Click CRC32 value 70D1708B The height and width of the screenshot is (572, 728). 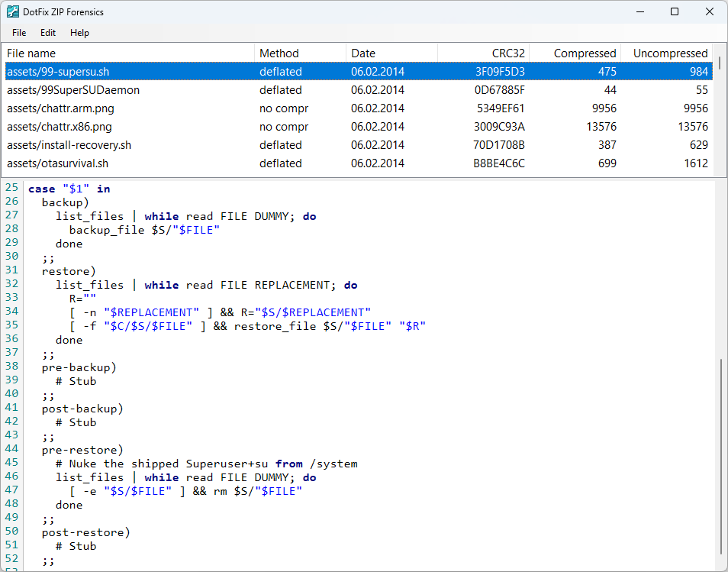point(499,145)
